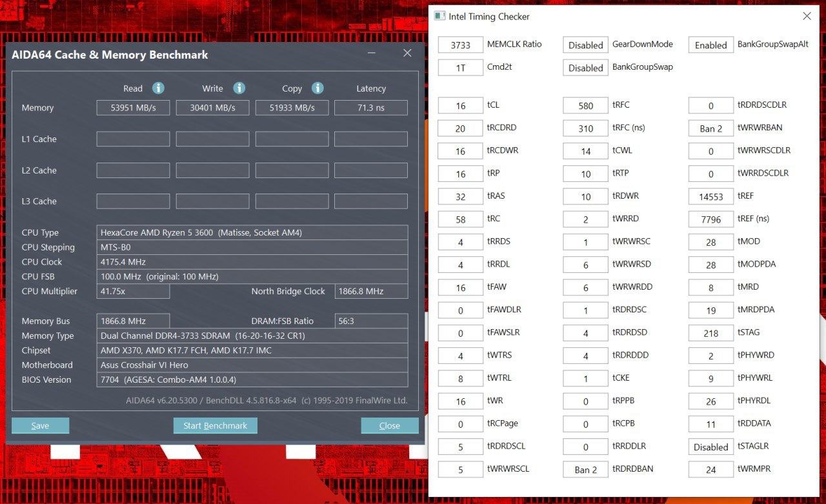
Task: Click the Start Benchmark button
Action: tap(216, 425)
